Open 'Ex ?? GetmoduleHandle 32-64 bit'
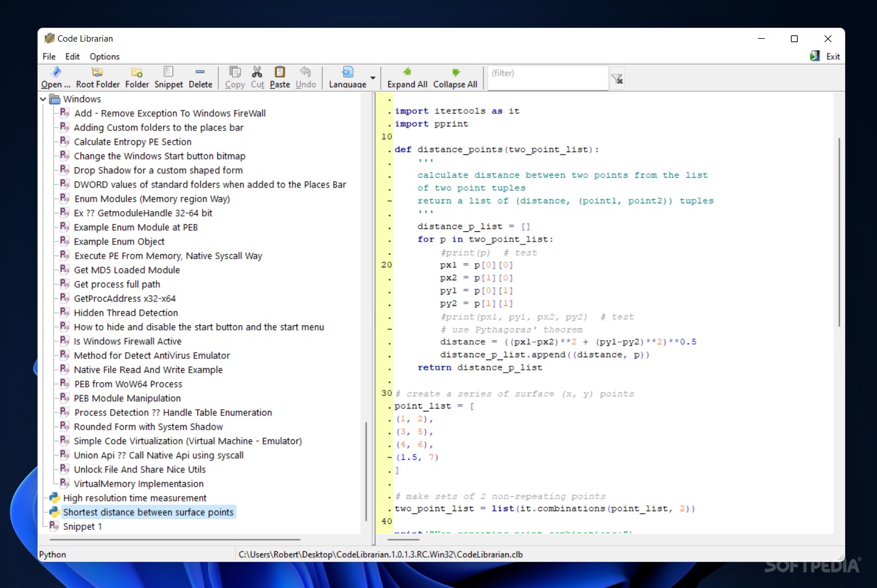This screenshot has height=588, width=877. tap(143, 213)
